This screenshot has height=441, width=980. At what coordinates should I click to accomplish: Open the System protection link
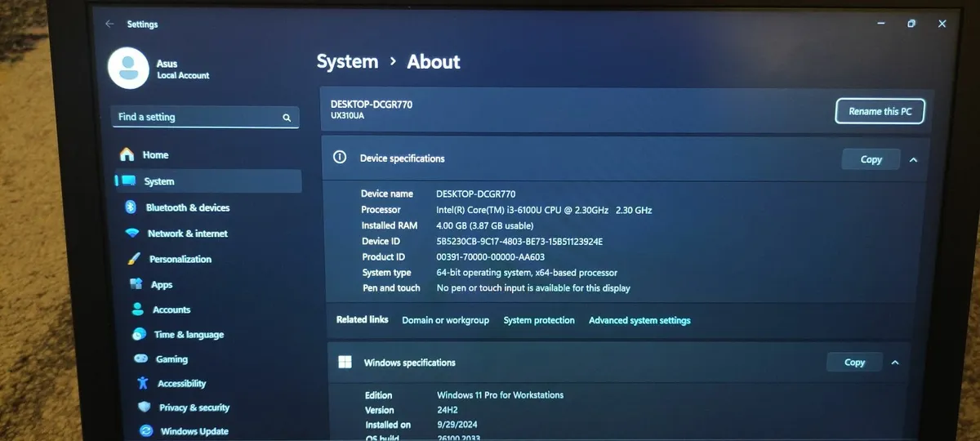click(x=539, y=320)
